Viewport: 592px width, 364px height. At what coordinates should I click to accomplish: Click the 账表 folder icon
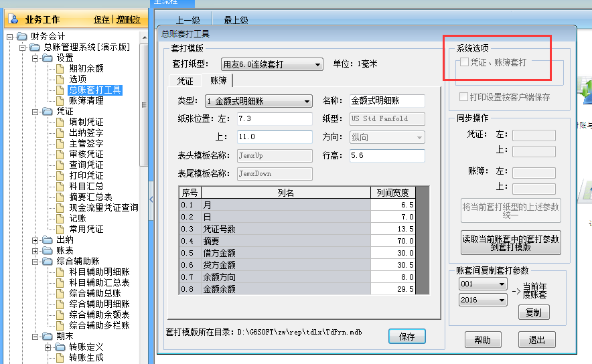[48, 250]
